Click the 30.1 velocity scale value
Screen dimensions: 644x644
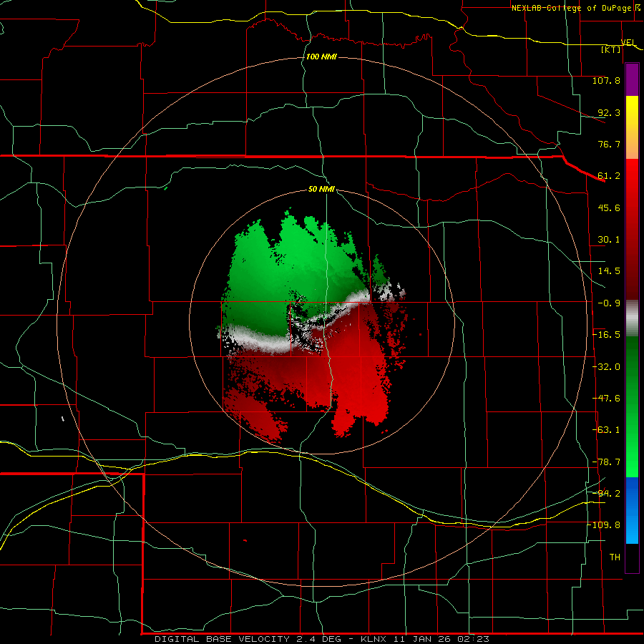click(609, 240)
